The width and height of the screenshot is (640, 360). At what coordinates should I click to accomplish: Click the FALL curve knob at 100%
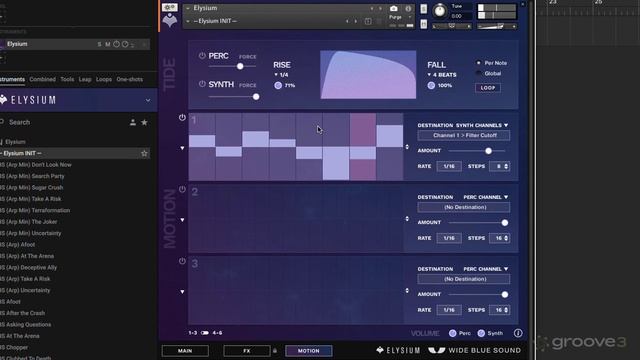(x=431, y=85)
